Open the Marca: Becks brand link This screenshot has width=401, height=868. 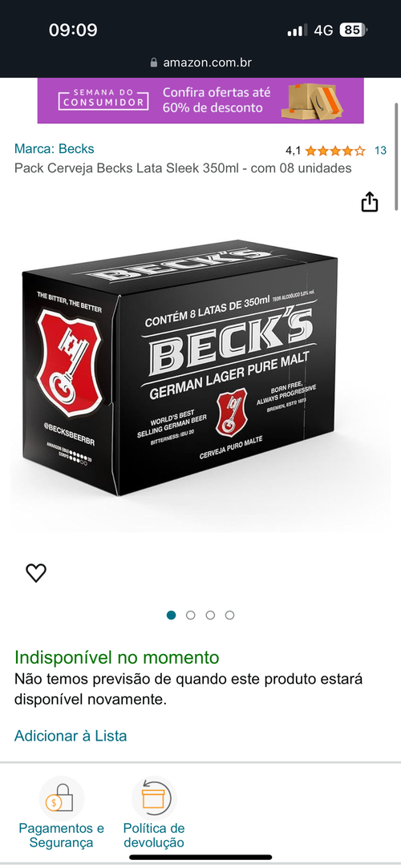55,149
